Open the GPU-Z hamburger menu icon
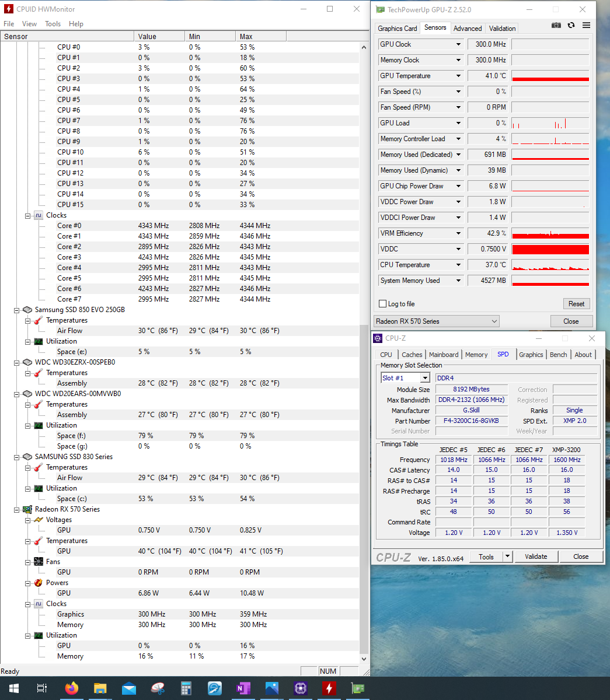The height and width of the screenshot is (700, 610). coord(587,26)
